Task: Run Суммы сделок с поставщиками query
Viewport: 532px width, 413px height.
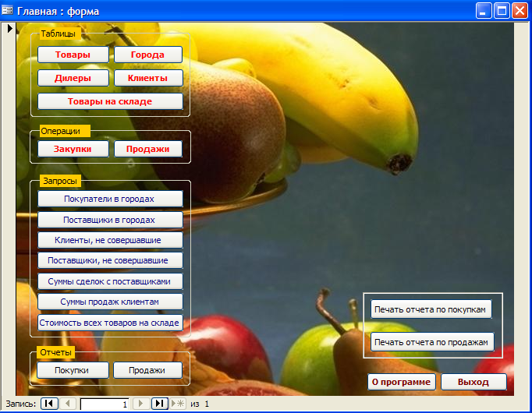Action: pyautogui.click(x=110, y=281)
